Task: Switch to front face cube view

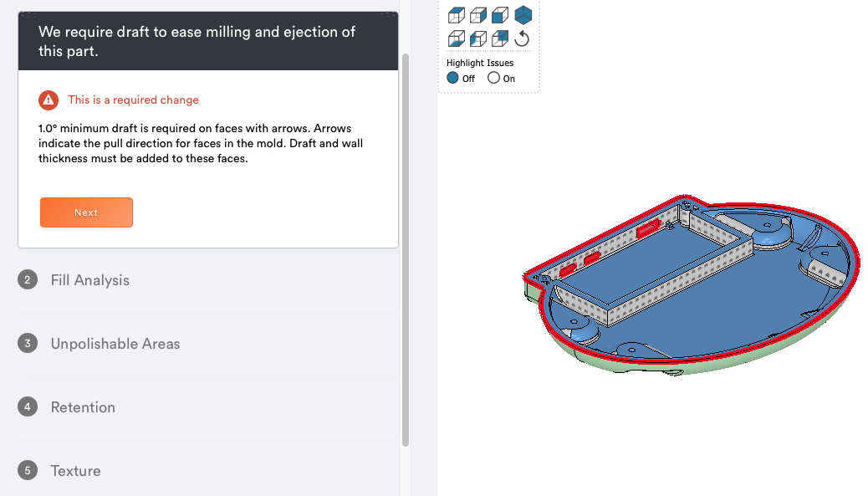Action: pyautogui.click(x=500, y=15)
